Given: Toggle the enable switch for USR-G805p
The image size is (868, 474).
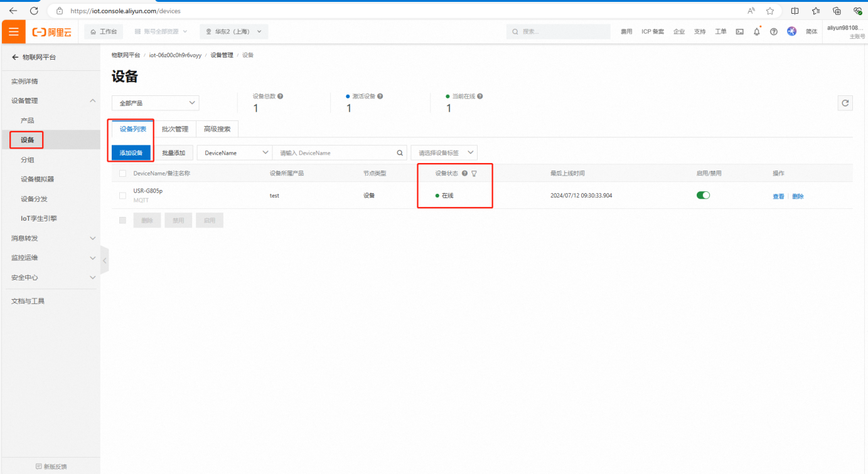Looking at the screenshot, I should [703, 196].
